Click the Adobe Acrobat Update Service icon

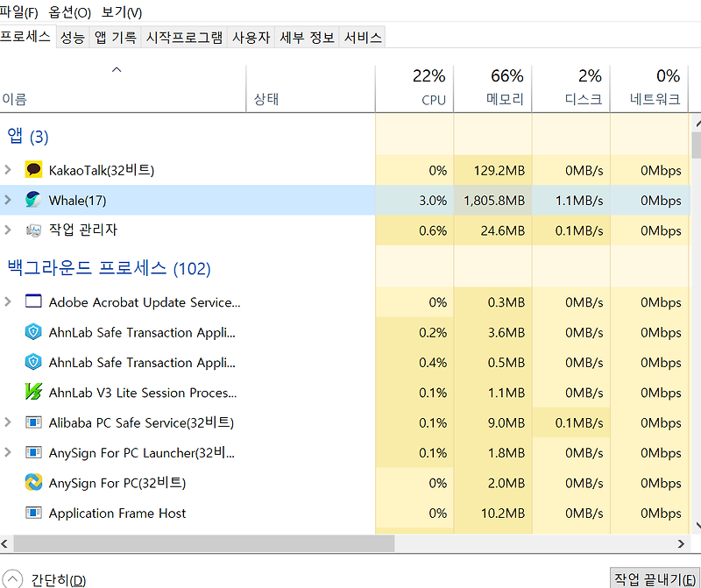33,301
